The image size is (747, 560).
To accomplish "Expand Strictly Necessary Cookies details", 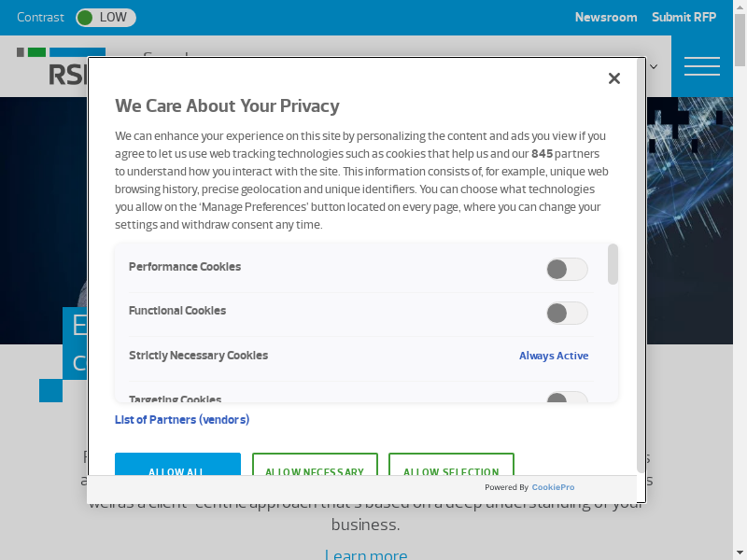I will click(x=198, y=356).
